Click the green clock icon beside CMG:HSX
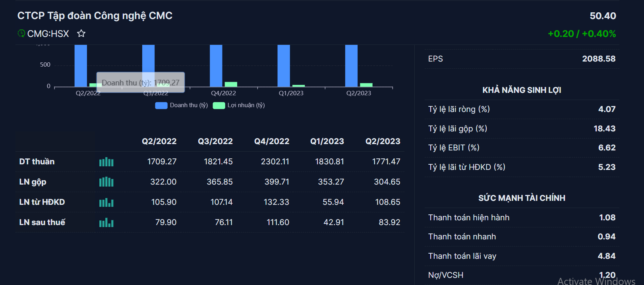644x285 pixels. (x=21, y=33)
